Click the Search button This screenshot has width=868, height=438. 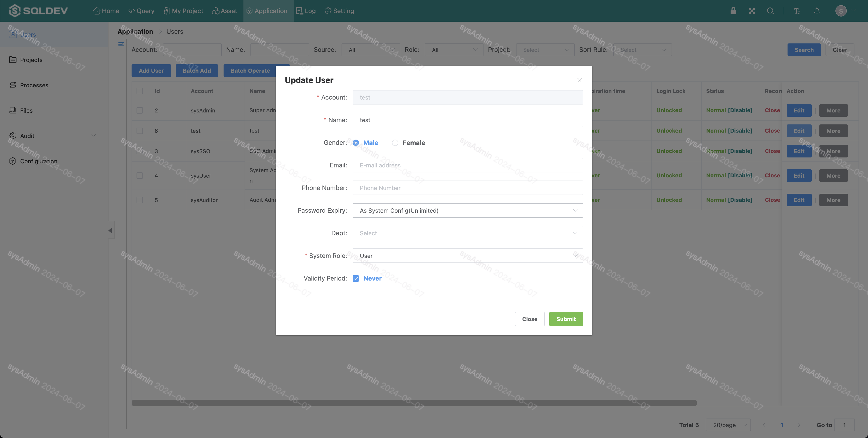[x=804, y=50]
